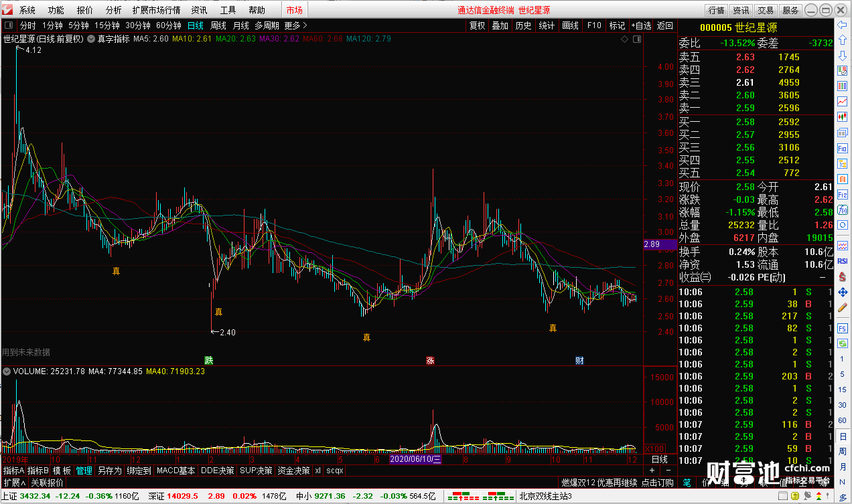Viewport: 852px width, 504px height.
Task: Click the 行情 button at top right
Action: 717,10
